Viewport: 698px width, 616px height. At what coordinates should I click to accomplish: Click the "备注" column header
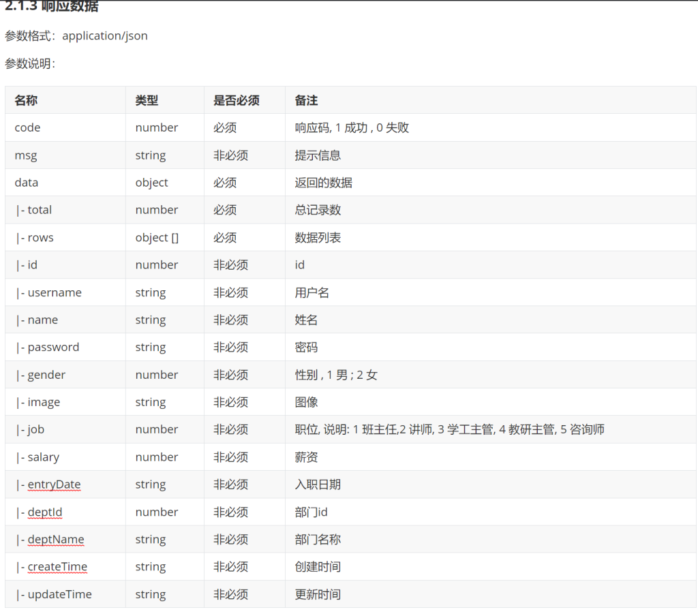pyautogui.click(x=306, y=100)
